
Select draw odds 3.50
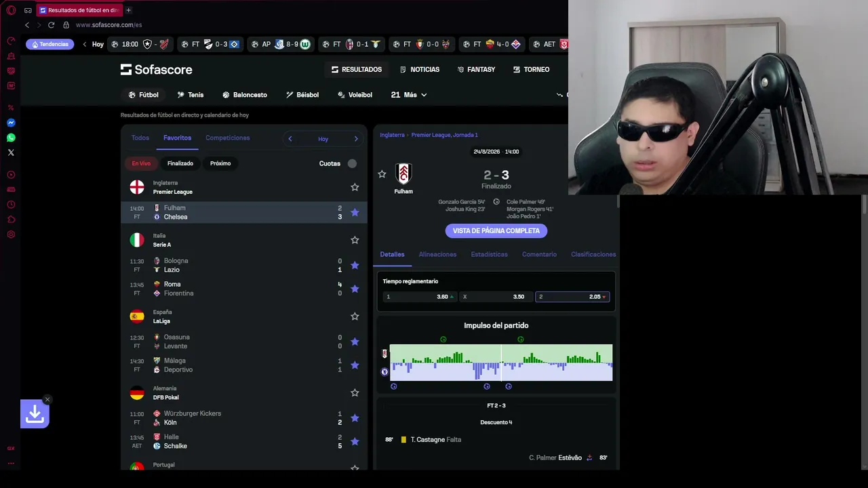(x=496, y=297)
